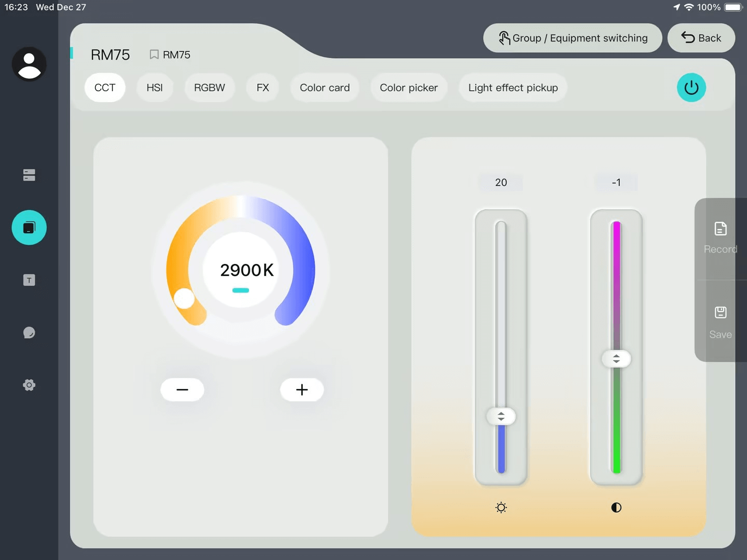747x560 pixels.
Task: Open the T text icon in sidebar
Action: pos(29,281)
